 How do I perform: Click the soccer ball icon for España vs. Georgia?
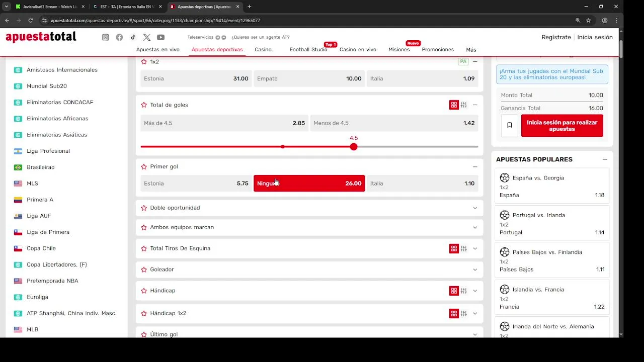click(505, 177)
